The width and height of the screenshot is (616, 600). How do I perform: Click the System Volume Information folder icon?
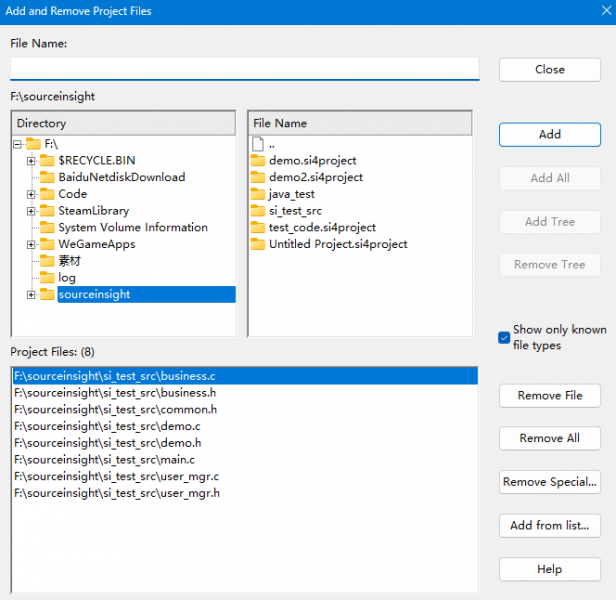click(x=48, y=228)
